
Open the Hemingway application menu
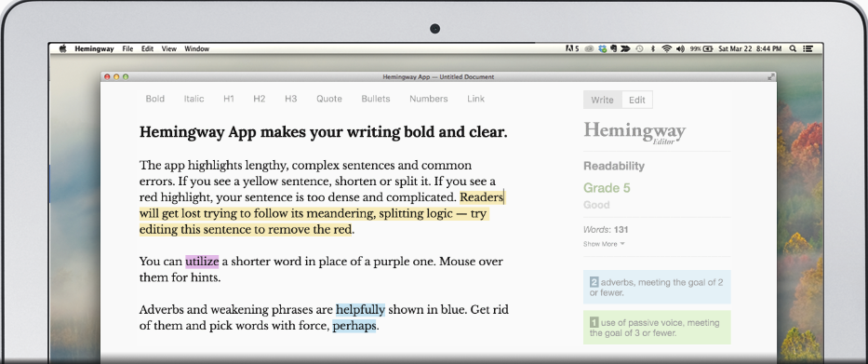click(x=94, y=48)
